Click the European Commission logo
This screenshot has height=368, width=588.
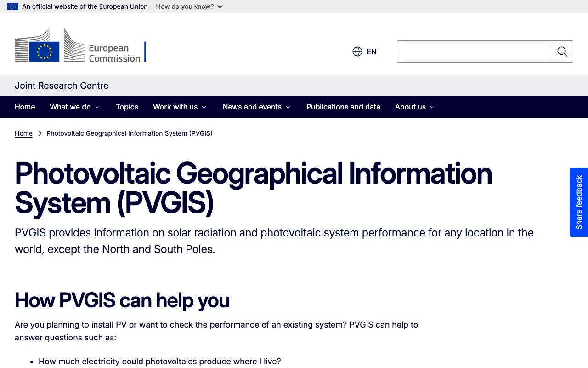(80, 45)
